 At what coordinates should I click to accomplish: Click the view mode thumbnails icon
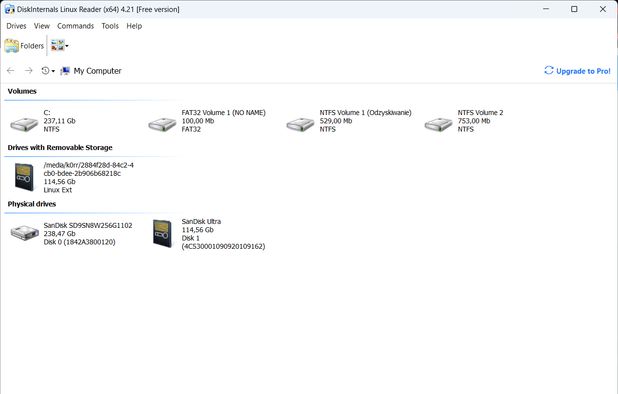coord(58,46)
